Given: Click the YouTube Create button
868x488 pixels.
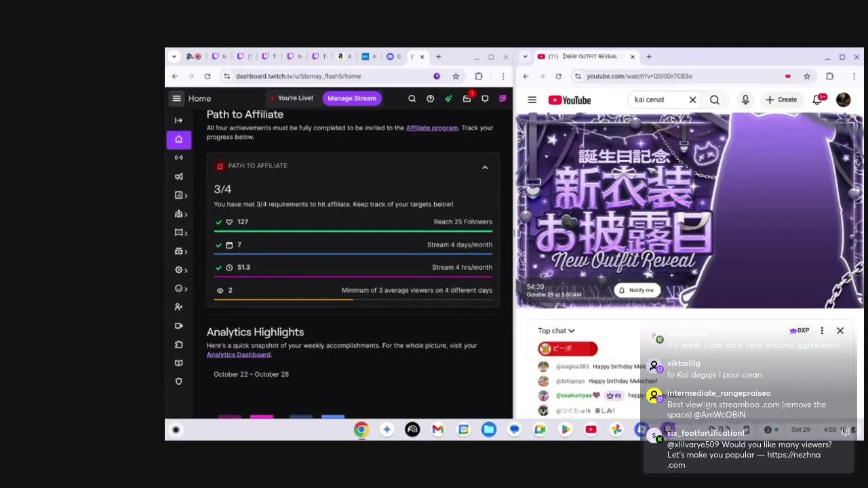Looking at the screenshot, I should [781, 100].
